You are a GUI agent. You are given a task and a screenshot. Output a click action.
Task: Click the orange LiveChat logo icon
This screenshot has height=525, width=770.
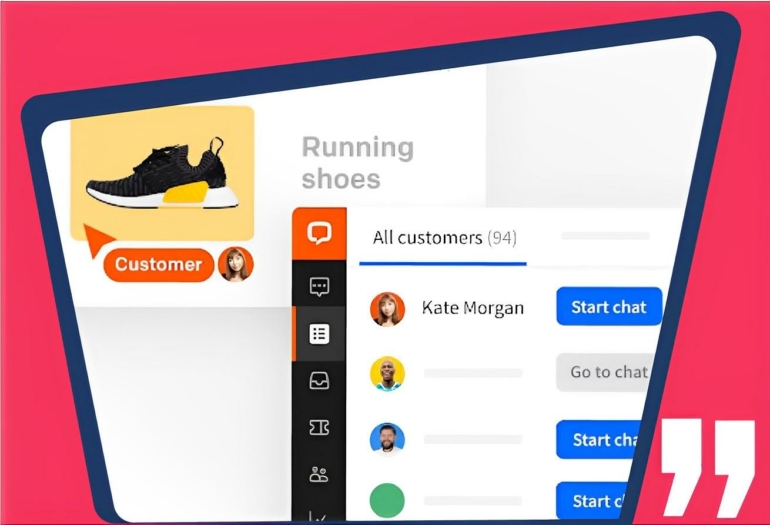point(319,235)
